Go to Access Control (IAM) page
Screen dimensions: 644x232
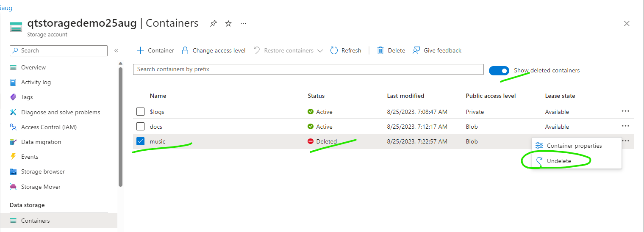coord(49,127)
